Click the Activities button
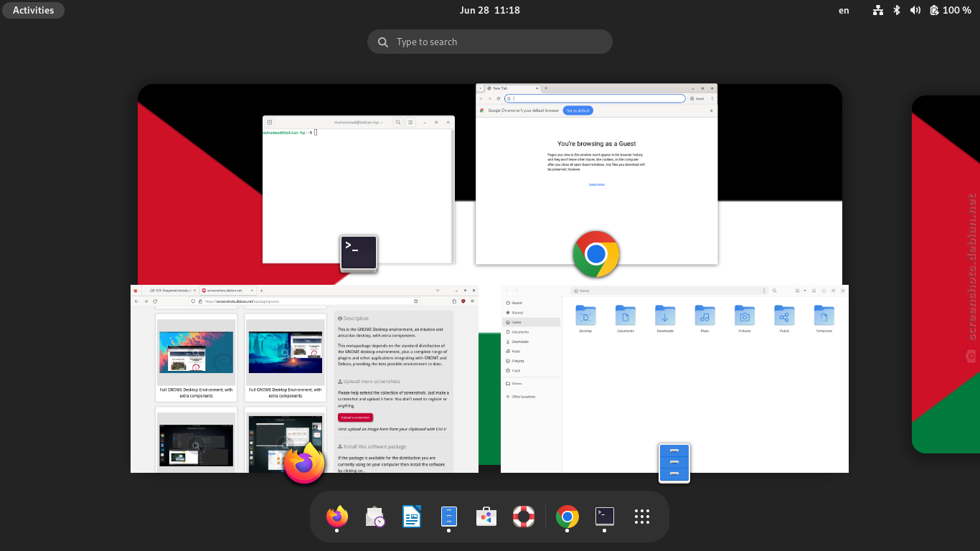 tap(34, 10)
